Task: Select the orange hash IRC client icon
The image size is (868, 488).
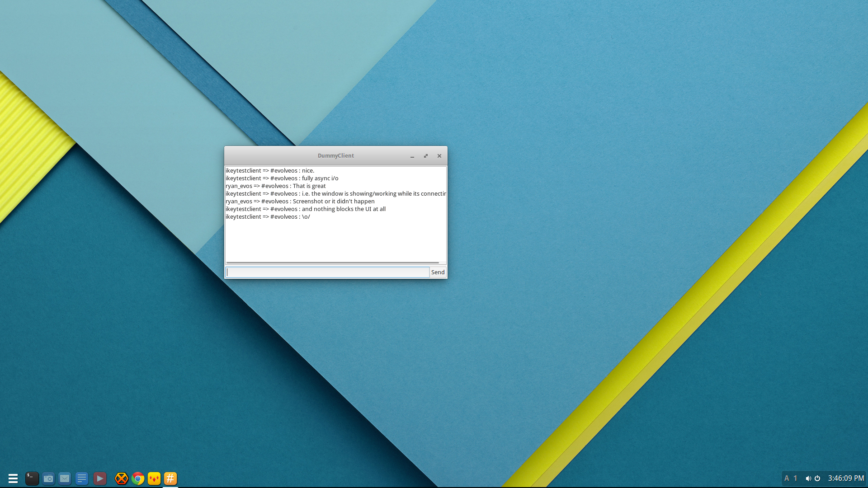Action: tap(170, 478)
